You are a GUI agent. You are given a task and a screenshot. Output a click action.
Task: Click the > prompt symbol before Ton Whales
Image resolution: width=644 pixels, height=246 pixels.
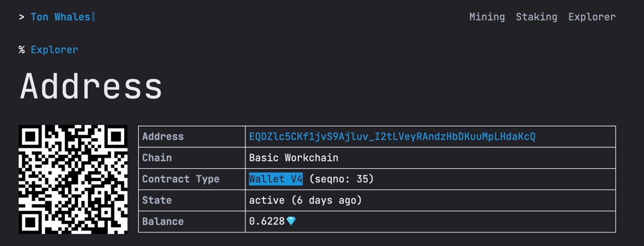(22, 17)
